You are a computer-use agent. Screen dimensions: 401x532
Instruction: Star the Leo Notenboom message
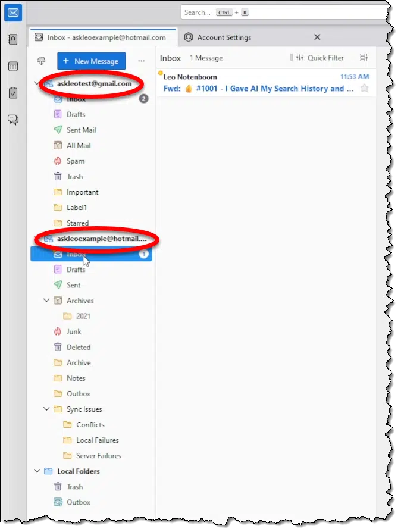(x=364, y=89)
